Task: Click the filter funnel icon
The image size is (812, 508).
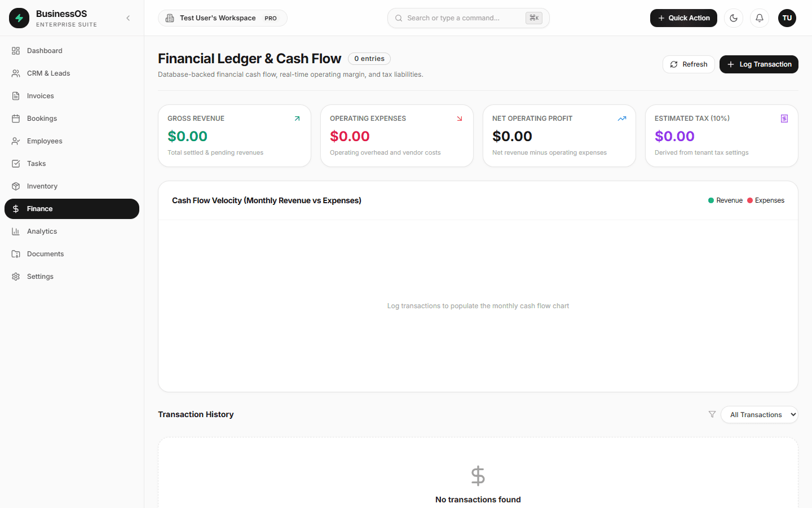Action: 712,414
